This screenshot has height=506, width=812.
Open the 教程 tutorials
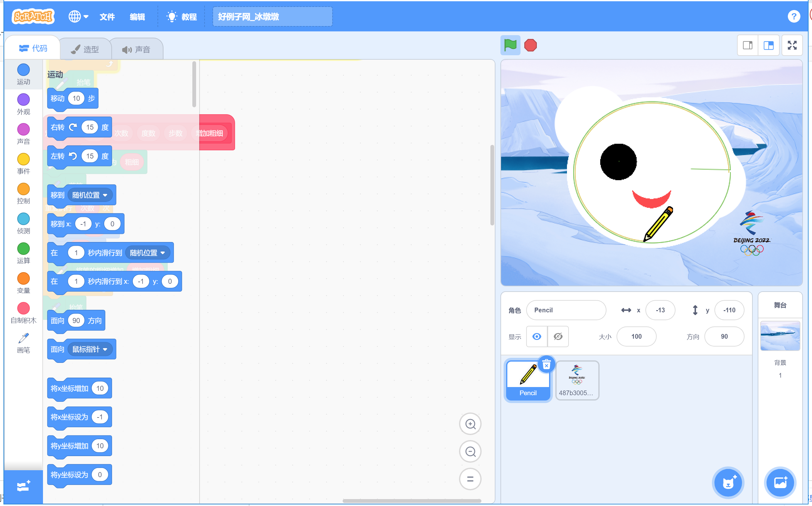point(182,16)
